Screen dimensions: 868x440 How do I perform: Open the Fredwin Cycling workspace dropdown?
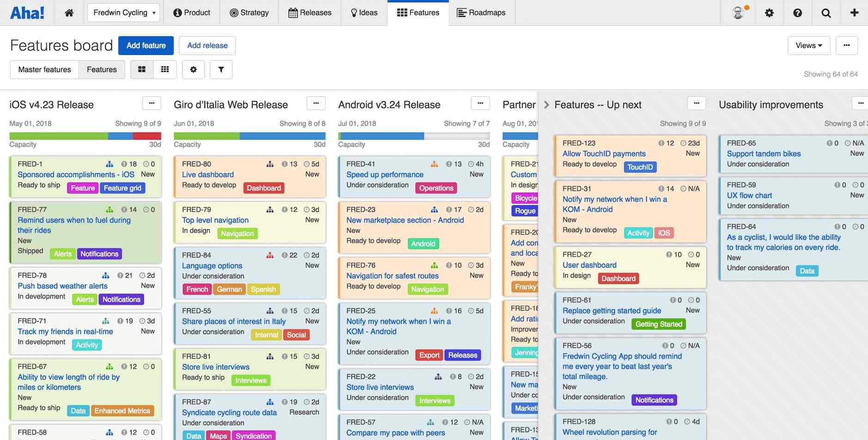click(x=124, y=13)
